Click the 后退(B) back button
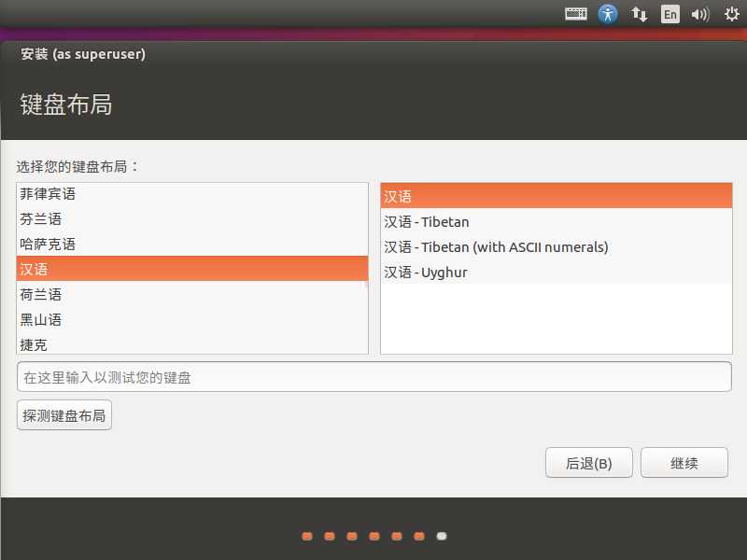Image resolution: width=747 pixels, height=560 pixels. pos(589,462)
